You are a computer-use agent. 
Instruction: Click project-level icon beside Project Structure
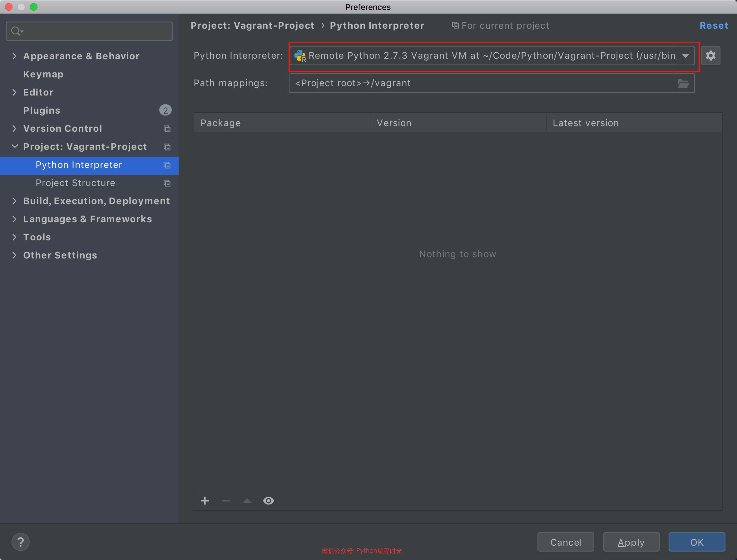coord(167,183)
